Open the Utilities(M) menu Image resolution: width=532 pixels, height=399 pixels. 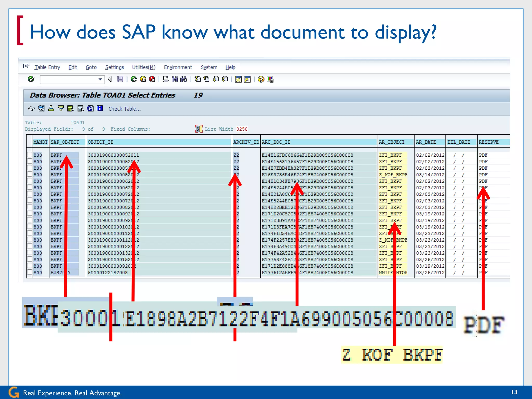click(144, 67)
